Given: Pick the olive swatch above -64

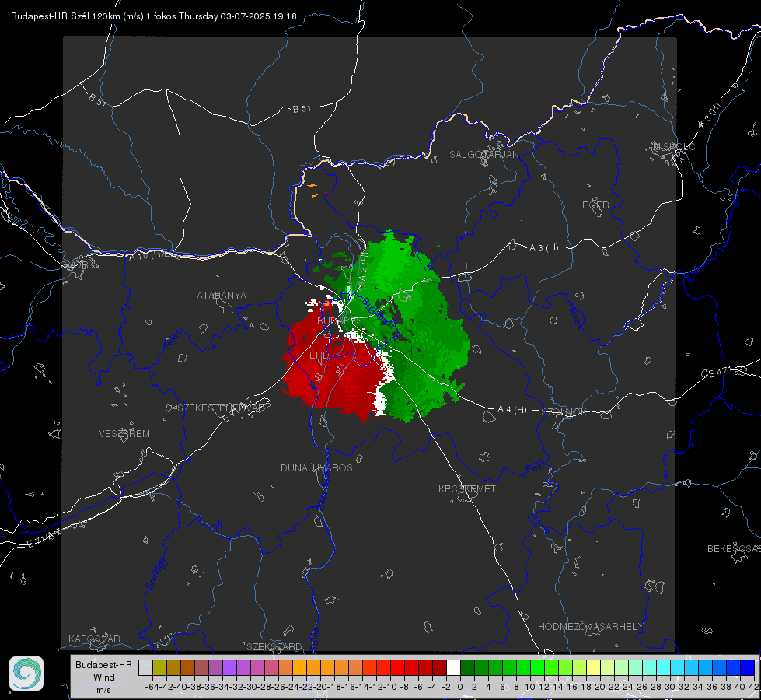Looking at the screenshot, I should coord(159,667).
